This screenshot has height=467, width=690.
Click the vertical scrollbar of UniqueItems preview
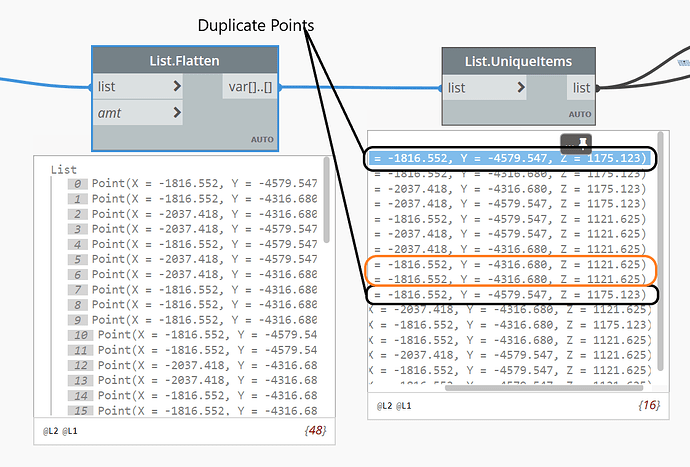(x=661, y=251)
